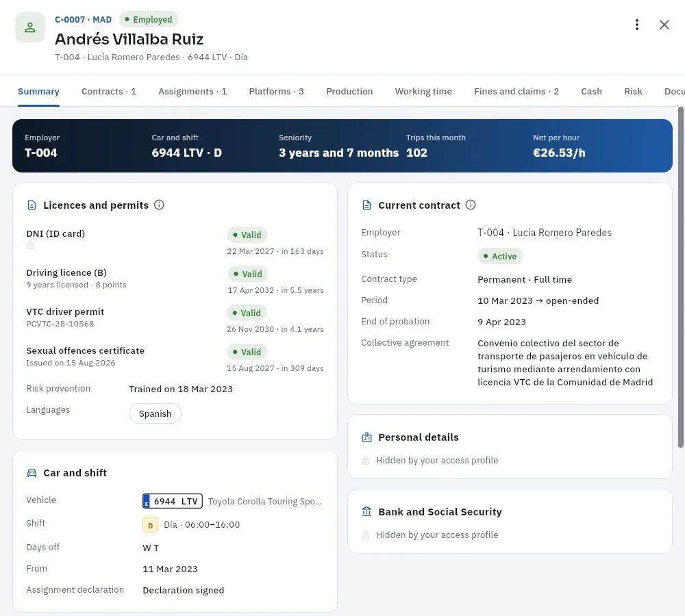Click the Declaration signed value
Viewport: 685px width, 616px height.
[183, 590]
